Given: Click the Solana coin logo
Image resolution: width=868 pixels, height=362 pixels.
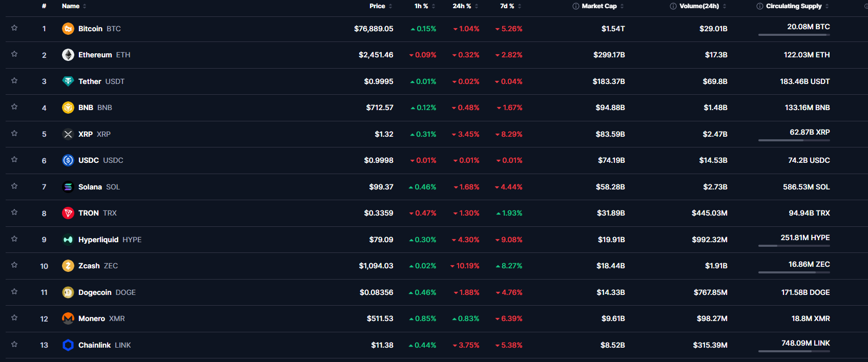Looking at the screenshot, I should 68,187.
